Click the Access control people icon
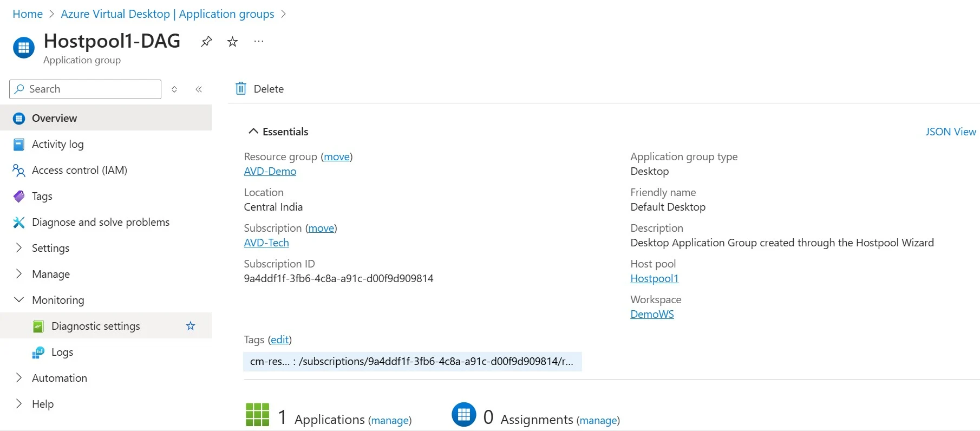 (x=19, y=171)
